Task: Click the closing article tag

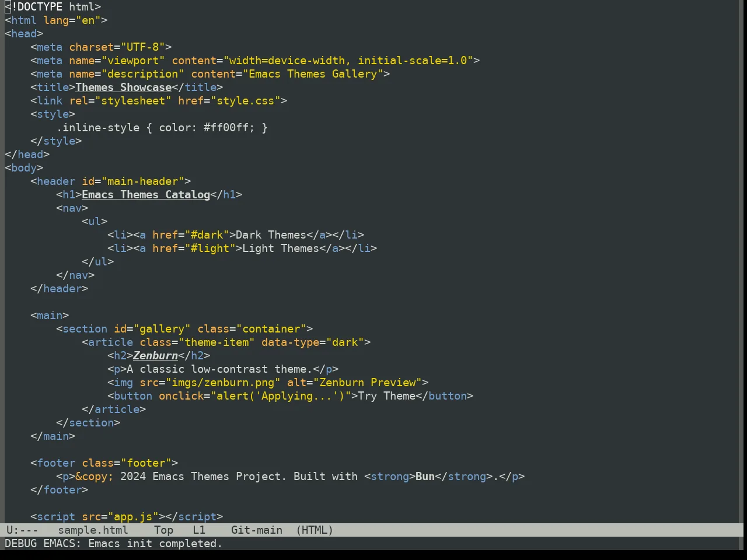Action: (x=114, y=409)
